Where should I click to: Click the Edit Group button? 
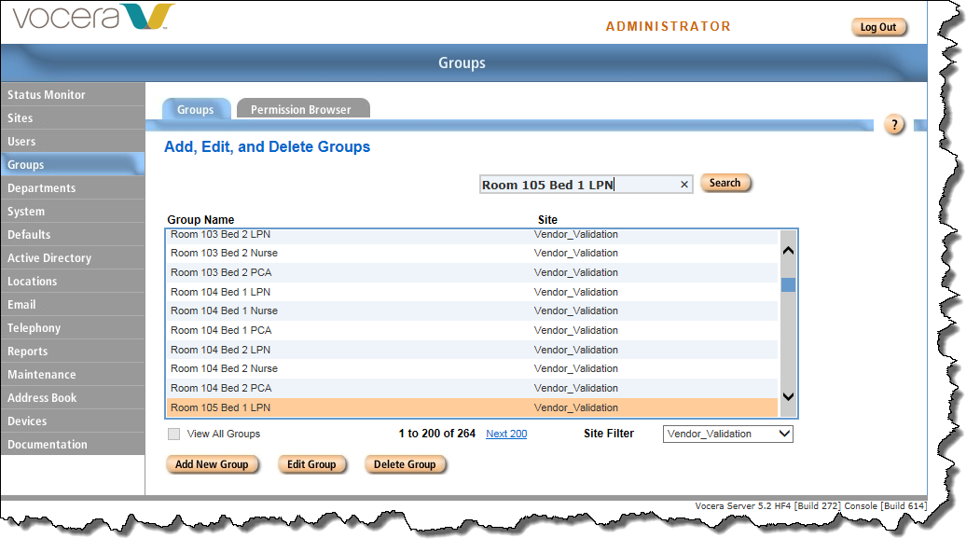click(311, 464)
